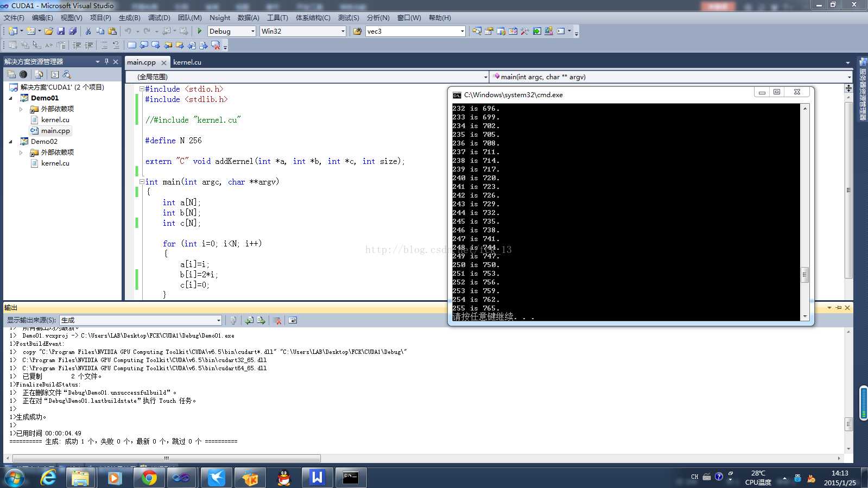Save the current file with floppy icon
Image resolution: width=868 pixels, height=488 pixels.
[x=61, y=31]
